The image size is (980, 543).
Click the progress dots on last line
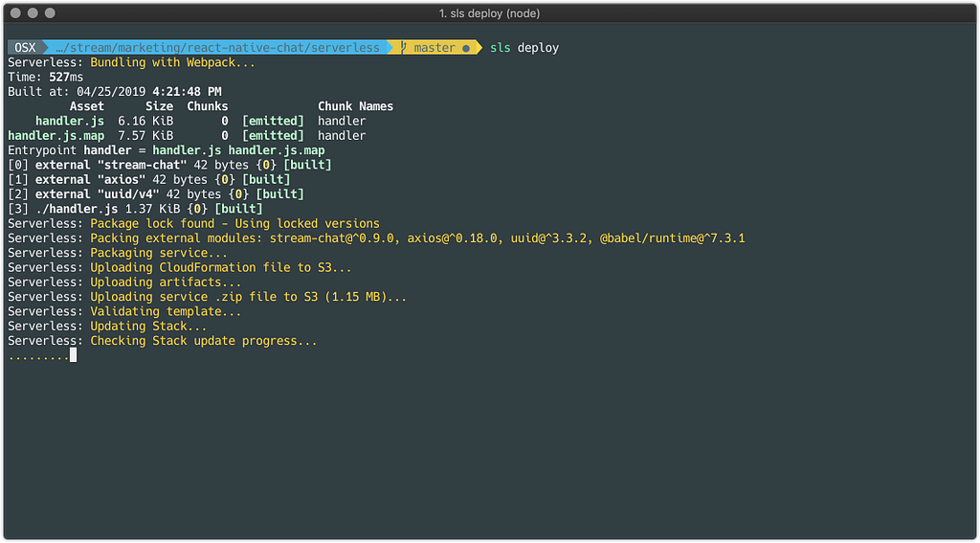(x=38, y=356)
